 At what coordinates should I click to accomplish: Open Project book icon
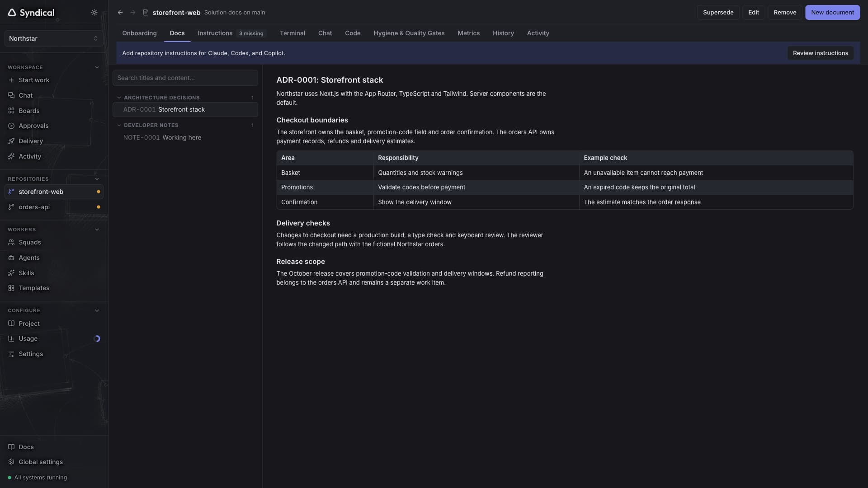pyautogui.click(x=11, y=324)
